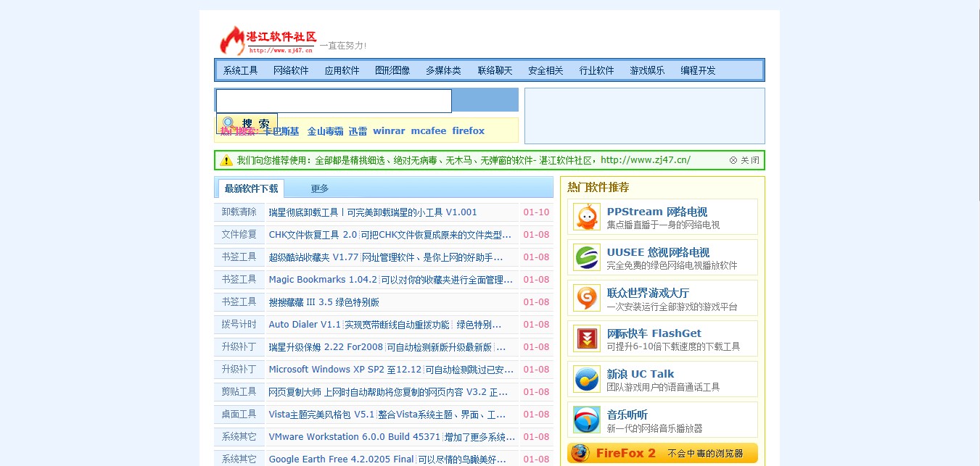Open Vista主题完美风格包 V5.1 entry

point(387,415)
